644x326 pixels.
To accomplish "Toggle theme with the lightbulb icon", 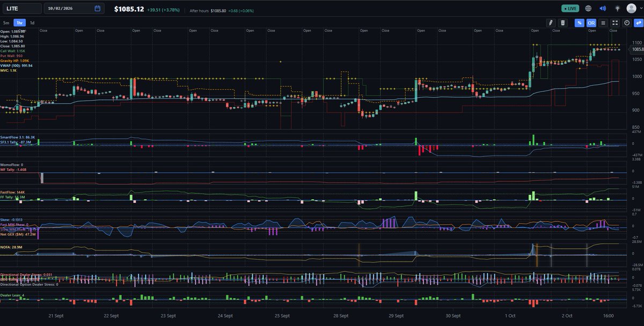I will 617,9.
